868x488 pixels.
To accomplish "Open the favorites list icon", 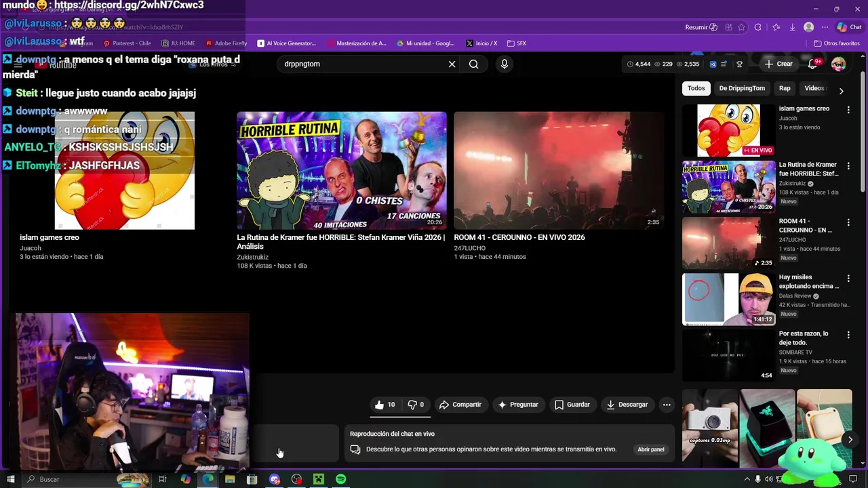I will (775, 27).
